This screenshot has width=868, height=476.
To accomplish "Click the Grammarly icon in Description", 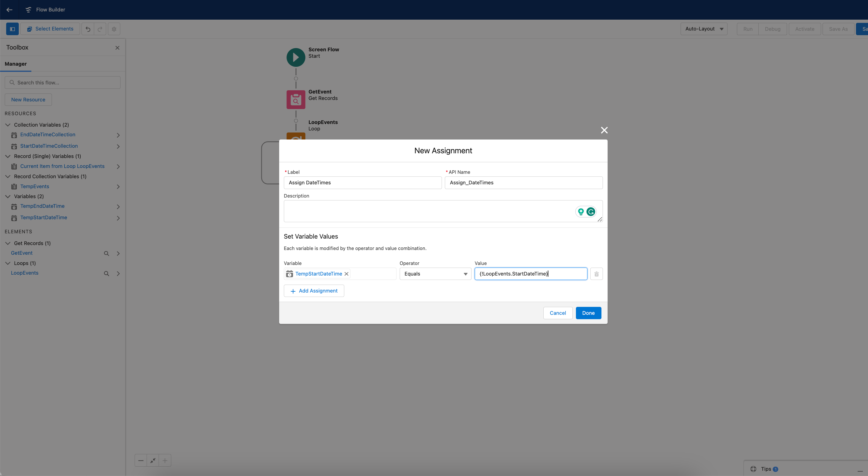I will (590, 212).
